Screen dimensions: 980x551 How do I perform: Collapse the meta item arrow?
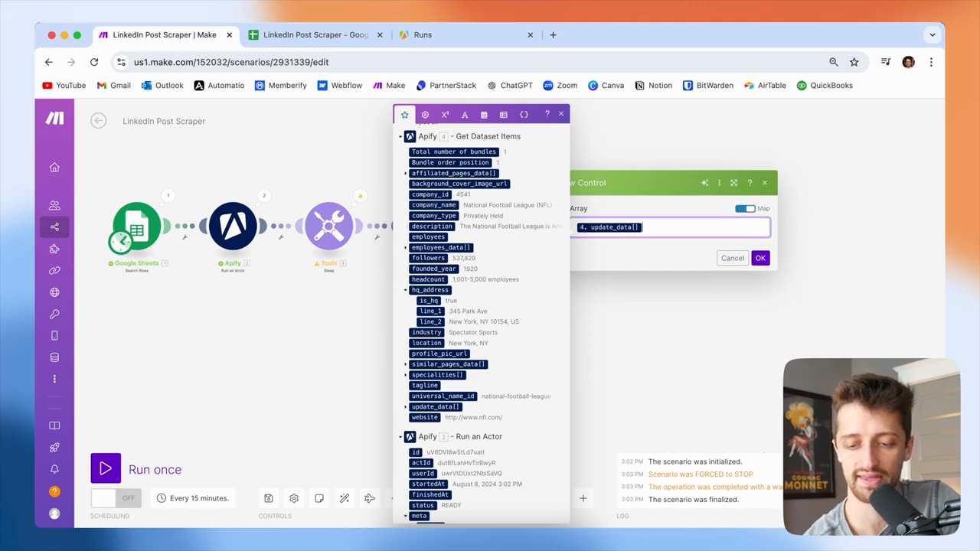(x=406, y=516)
